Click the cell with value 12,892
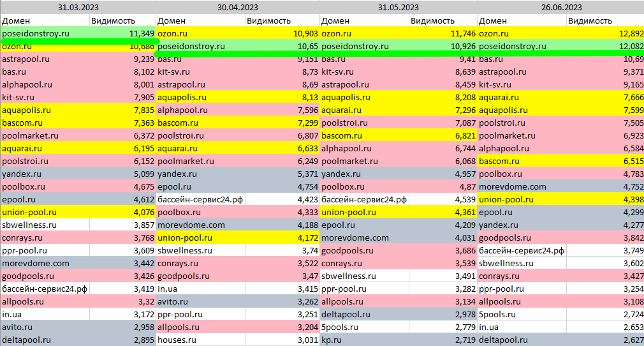 click(605, 33)
